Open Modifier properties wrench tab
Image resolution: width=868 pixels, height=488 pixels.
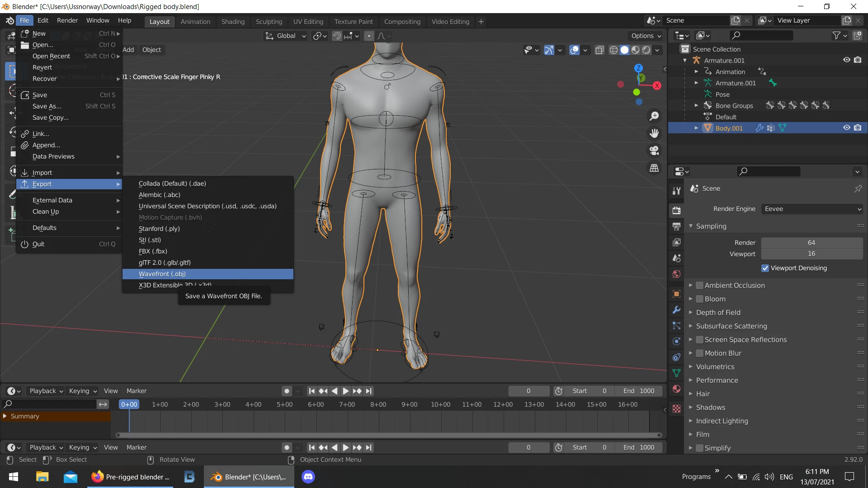[x=676, y=310]
